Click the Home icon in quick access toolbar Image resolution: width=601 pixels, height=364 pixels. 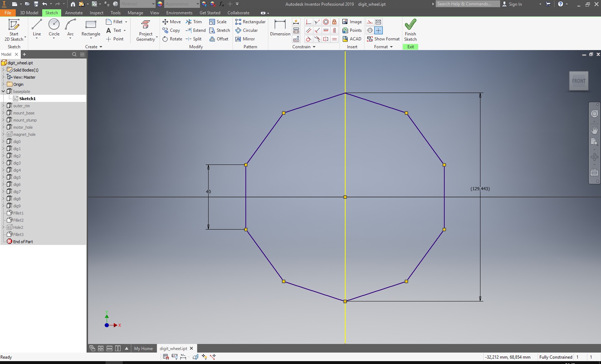click(x=73, y=4)
